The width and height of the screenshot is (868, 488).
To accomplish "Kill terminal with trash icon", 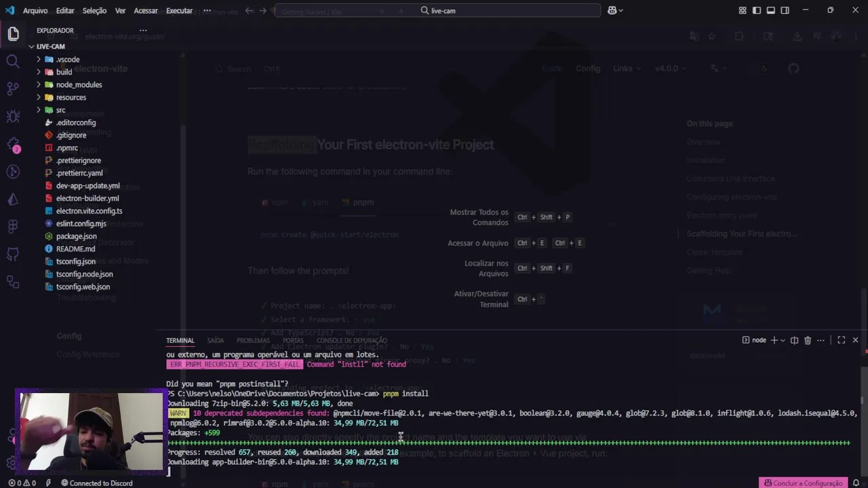I will [x=808, y=340].
